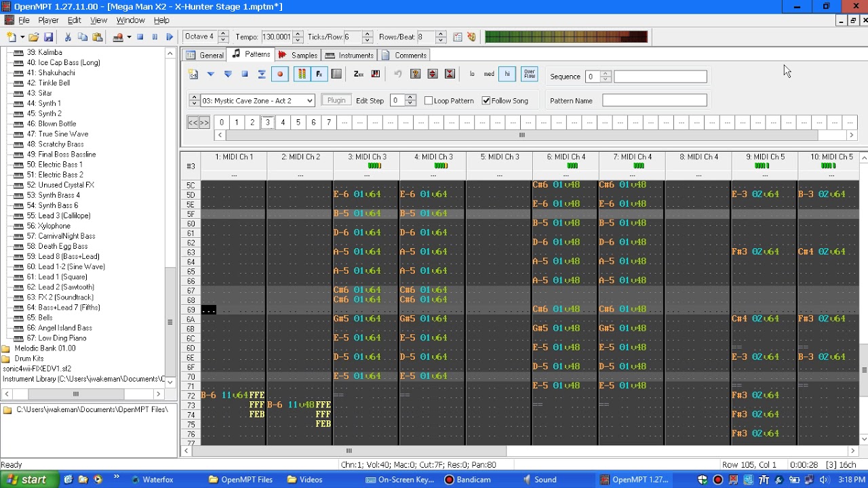Toggle the channel VU meters
Screen dimensions: 868x488
(302, 74)
